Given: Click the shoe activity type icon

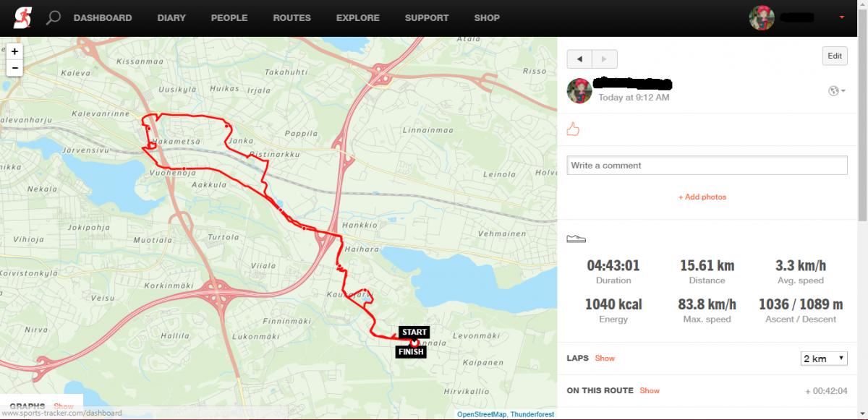Looking at the screenshot, I should (x=576, y=239).
